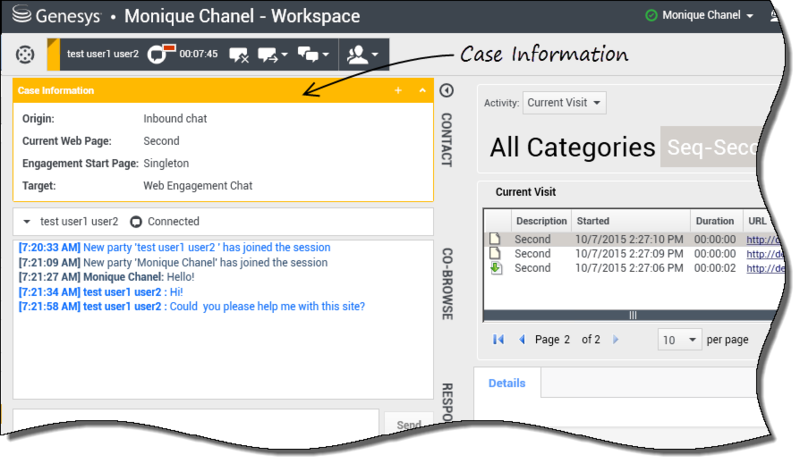Open the party action dropdown arrow
The height and width of the screenshot is (464, 800).
tap(374, 54)
